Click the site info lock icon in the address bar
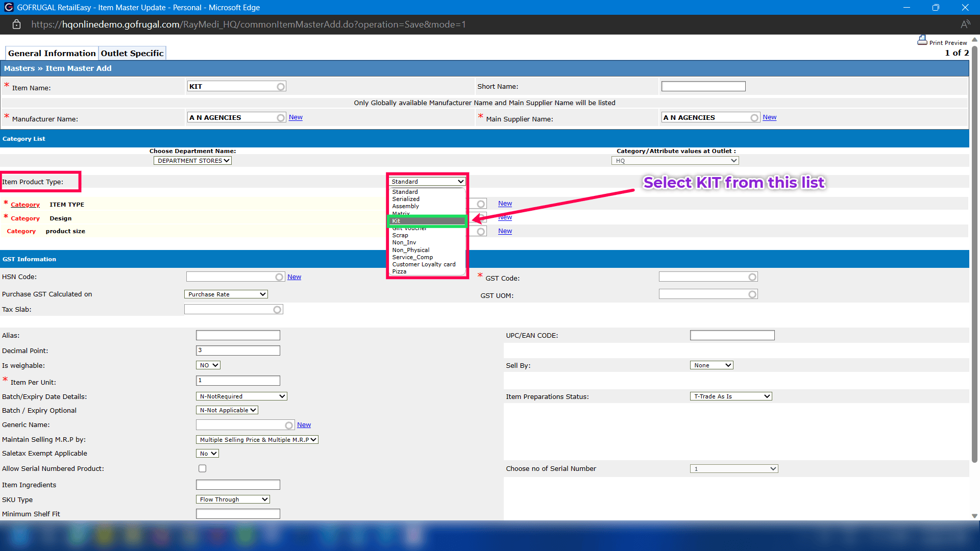This screenshot has width=980, height=551. tap(16, 24)
